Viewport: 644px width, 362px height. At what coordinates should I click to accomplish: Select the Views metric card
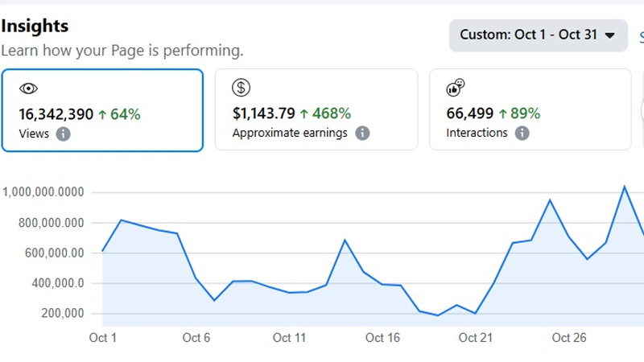(101, 110)
